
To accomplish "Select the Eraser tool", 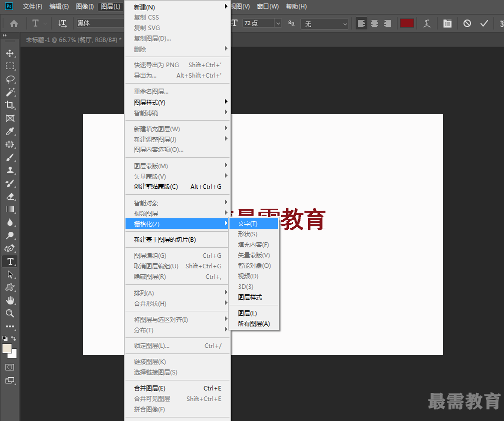I will pyautogui.click(x=10, y=196).
